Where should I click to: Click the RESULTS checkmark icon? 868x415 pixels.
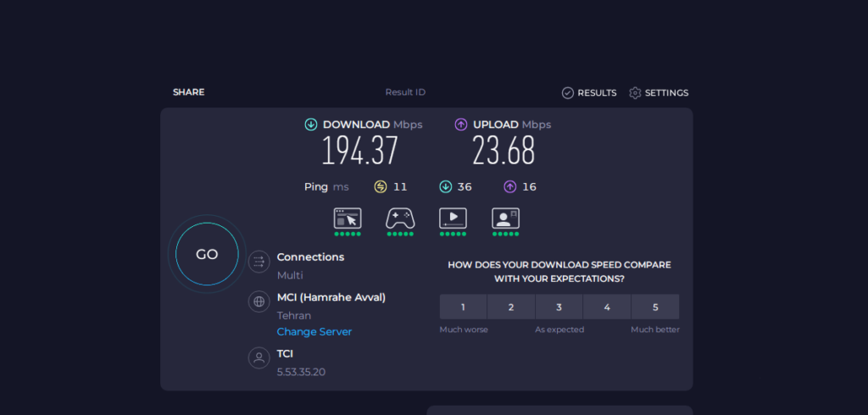567,93
